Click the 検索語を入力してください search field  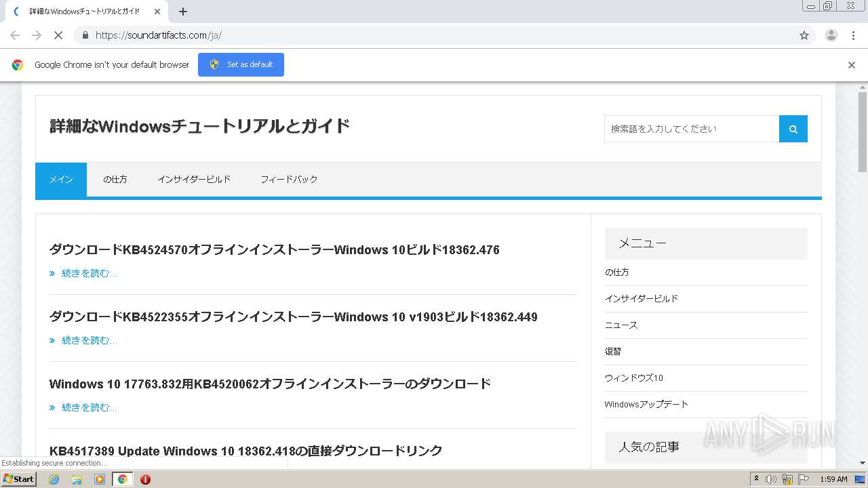click(x=692, y=129)
